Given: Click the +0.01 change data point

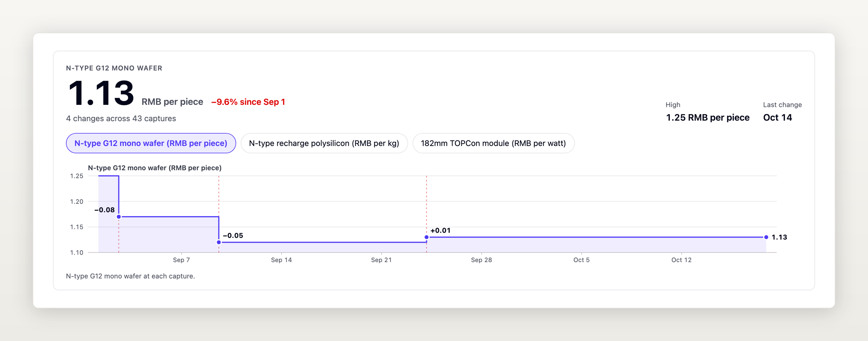Looking at the screenshot, I should (426, 237).
